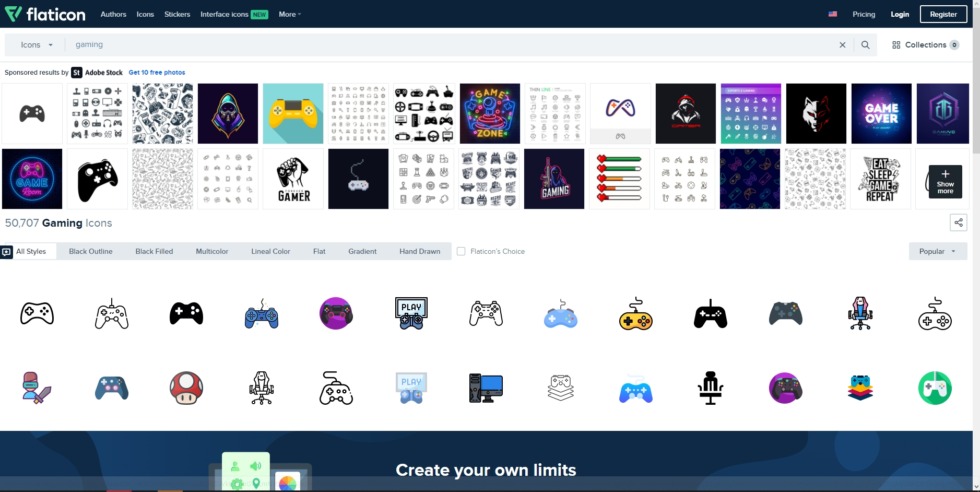Click the Login link

899,14
